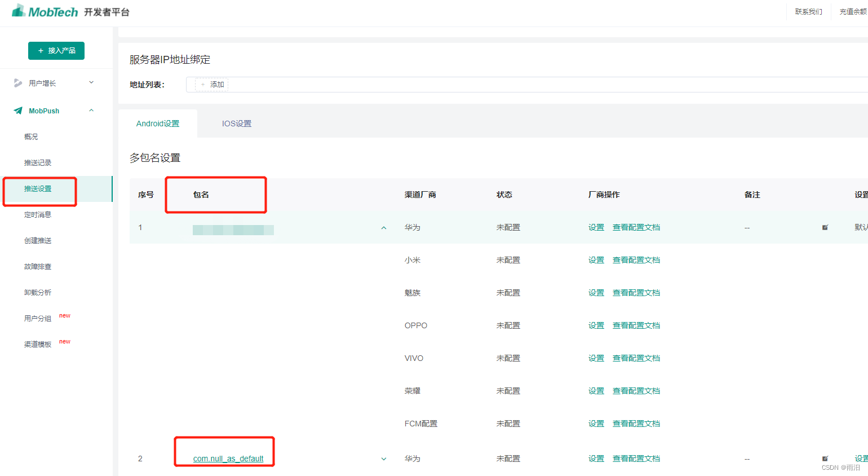The height and width of the screenshot is (476, 868).
Task: Open 故障排查 in the sidebar
Action: pos(38,266)
